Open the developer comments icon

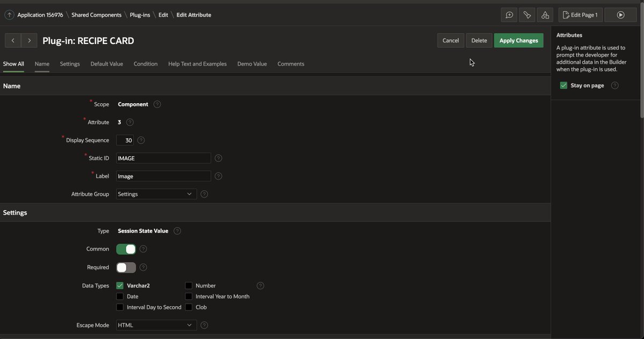509,15
